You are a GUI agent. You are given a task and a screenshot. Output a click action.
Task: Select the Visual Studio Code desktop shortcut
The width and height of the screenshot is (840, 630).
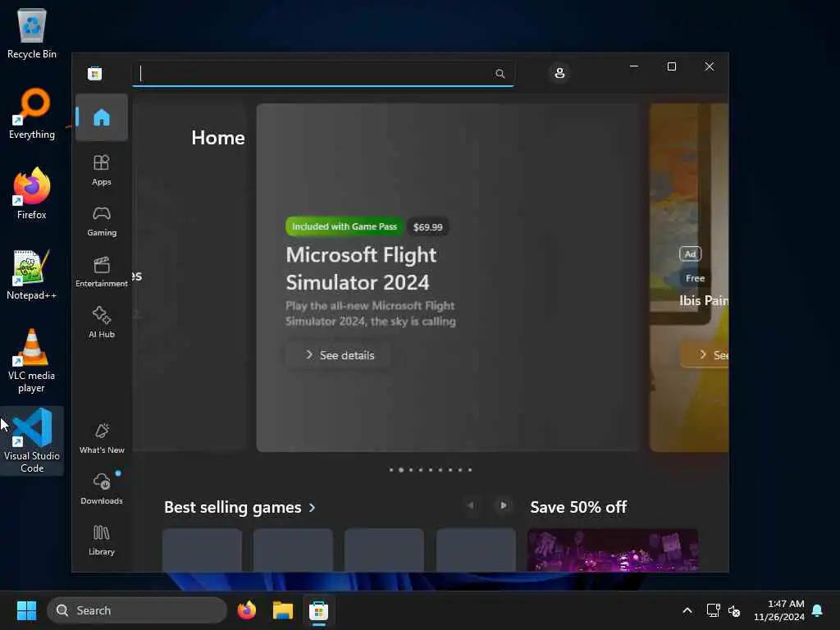[32, 441]
